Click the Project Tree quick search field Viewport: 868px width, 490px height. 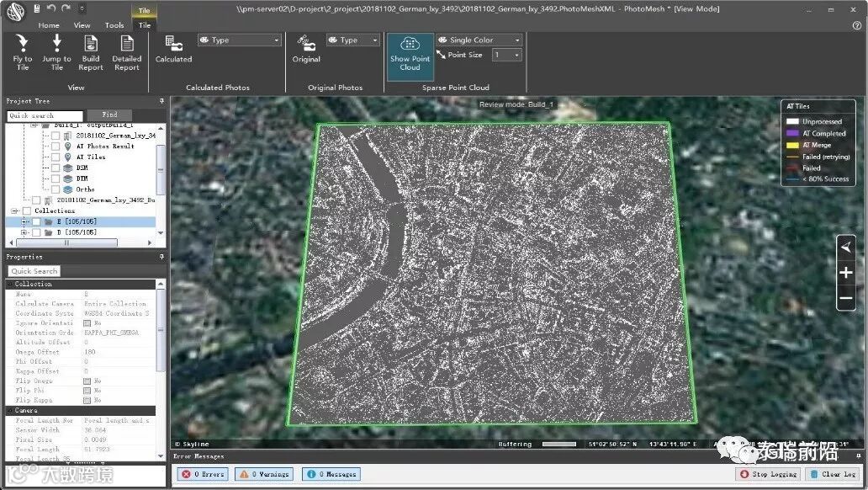[x=45, y=115]
